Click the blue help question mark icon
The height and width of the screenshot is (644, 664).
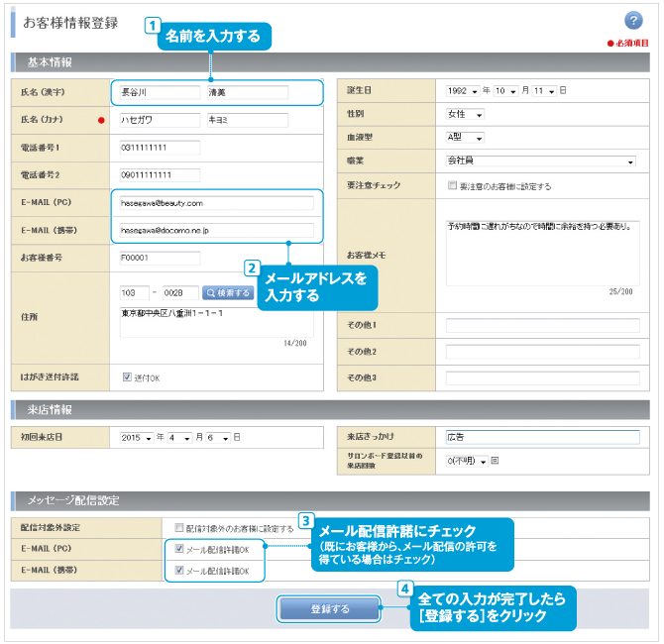pyautogui.click(x=634, y=21)
